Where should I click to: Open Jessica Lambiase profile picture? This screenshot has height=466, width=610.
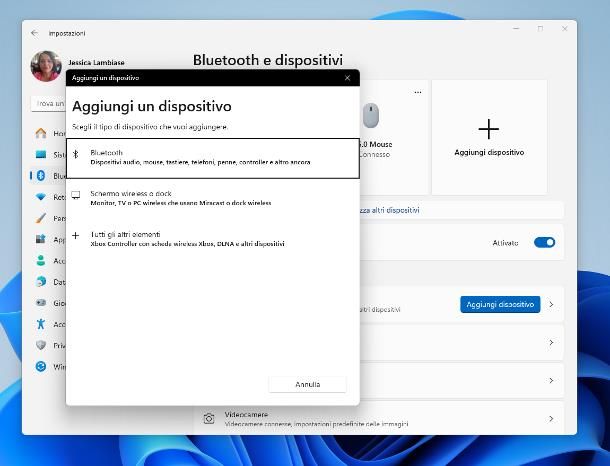click(46, 66)
